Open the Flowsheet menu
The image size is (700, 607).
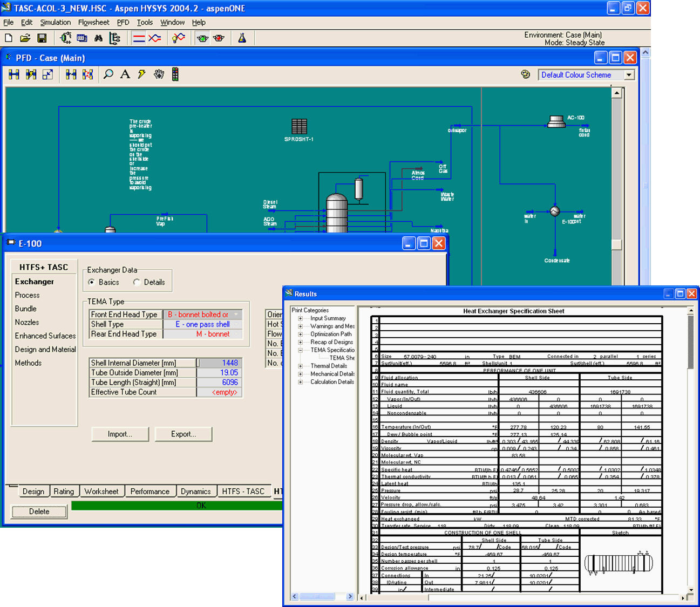point(93,22)
